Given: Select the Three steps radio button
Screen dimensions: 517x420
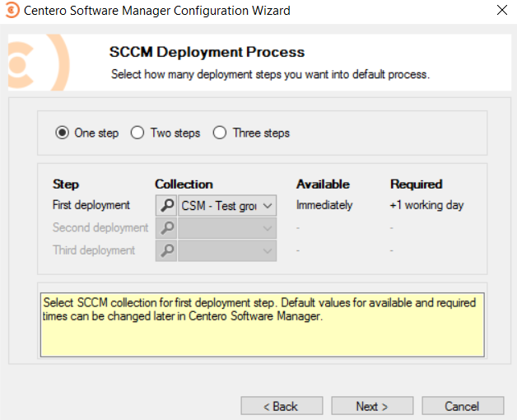Looking at the screenshot, I should 220,133.
